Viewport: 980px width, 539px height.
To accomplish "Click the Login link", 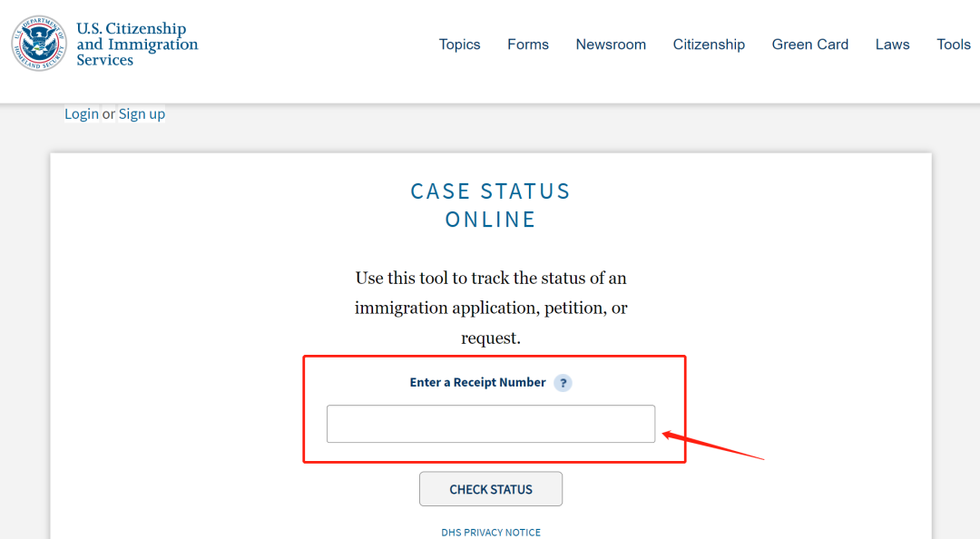I will (x=81, y=114).
